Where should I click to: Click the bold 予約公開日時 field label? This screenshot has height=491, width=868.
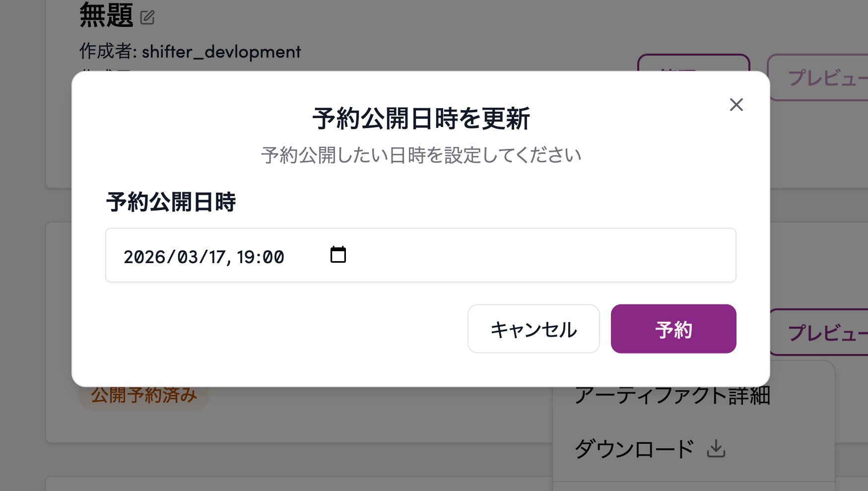pyautogui.click(x=171, y=203)
